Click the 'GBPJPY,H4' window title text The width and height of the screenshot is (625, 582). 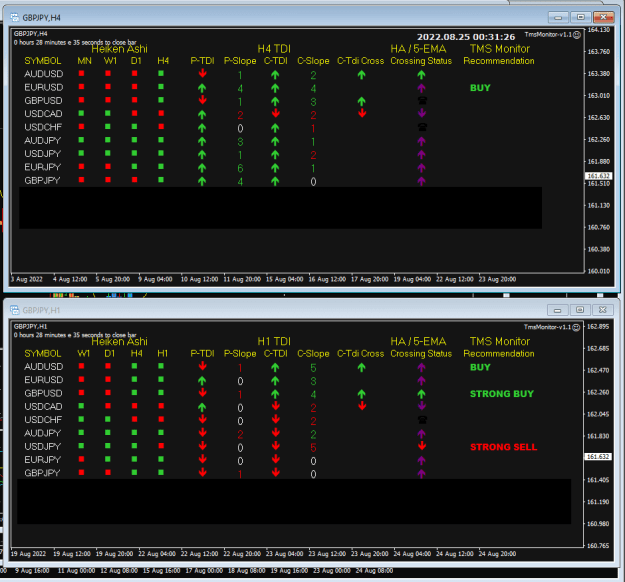click(41, 18)
